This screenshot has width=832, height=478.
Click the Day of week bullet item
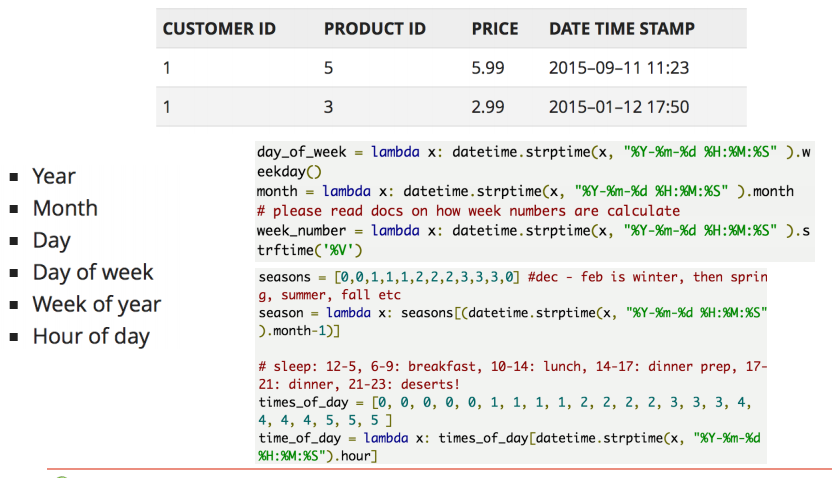(x=93, y=272)
